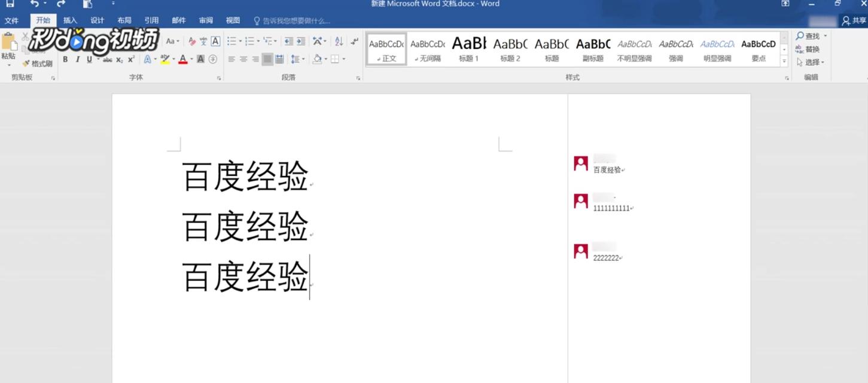
Task: Open the Asian layout (Chinese typography) menu
Action: point(319,41)
